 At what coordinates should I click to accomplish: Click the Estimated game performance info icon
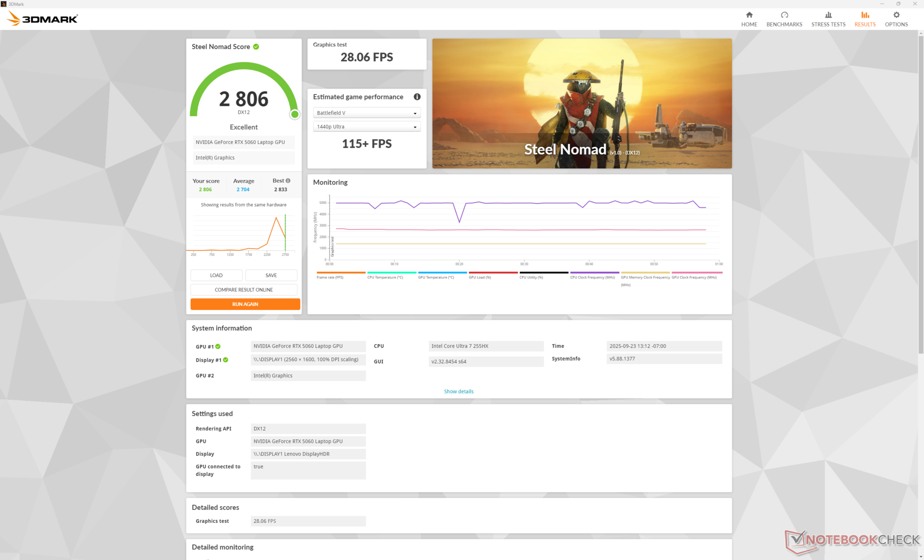(x=417, y=97)
